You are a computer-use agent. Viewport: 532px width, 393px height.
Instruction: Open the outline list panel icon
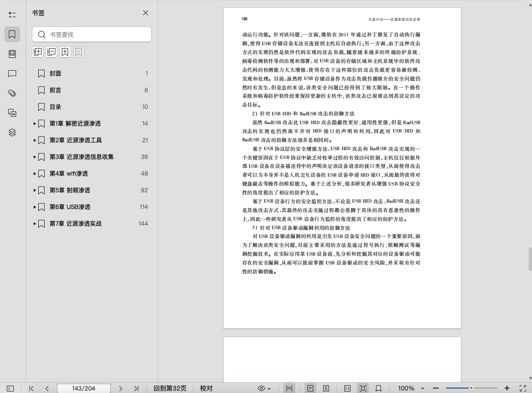tap(12, 15)
